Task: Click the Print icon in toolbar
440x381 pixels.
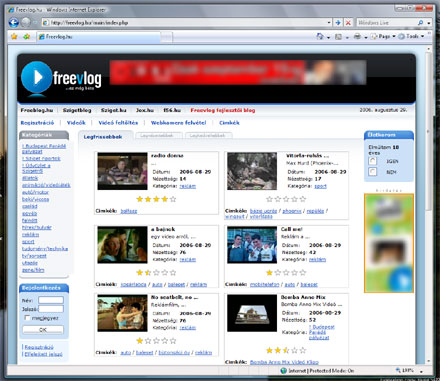Action: tap(357, 36)
